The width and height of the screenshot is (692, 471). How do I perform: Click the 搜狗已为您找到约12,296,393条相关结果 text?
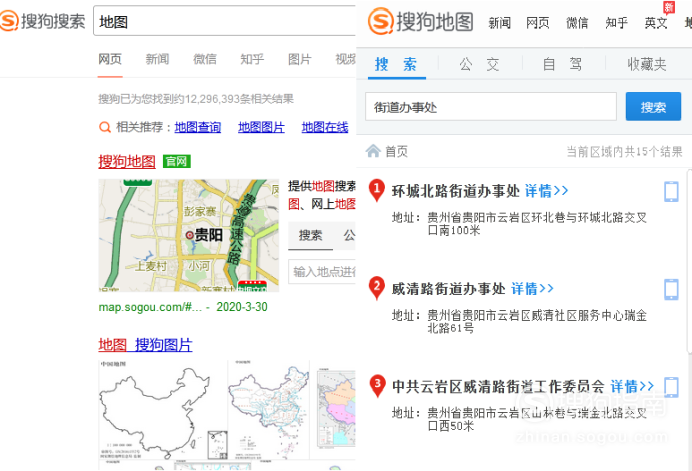coord(196,98)
